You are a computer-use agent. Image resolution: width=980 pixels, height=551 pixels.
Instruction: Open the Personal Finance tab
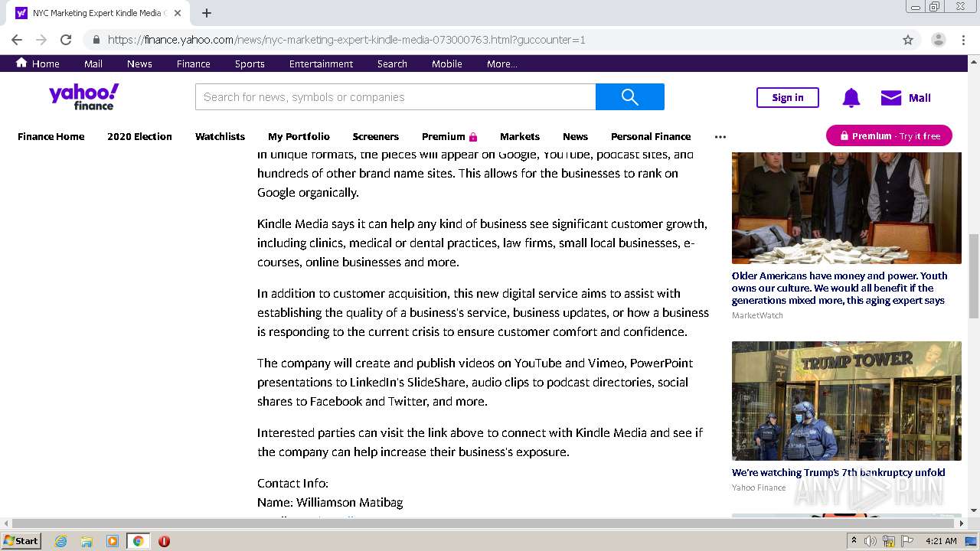coord(651,136)
